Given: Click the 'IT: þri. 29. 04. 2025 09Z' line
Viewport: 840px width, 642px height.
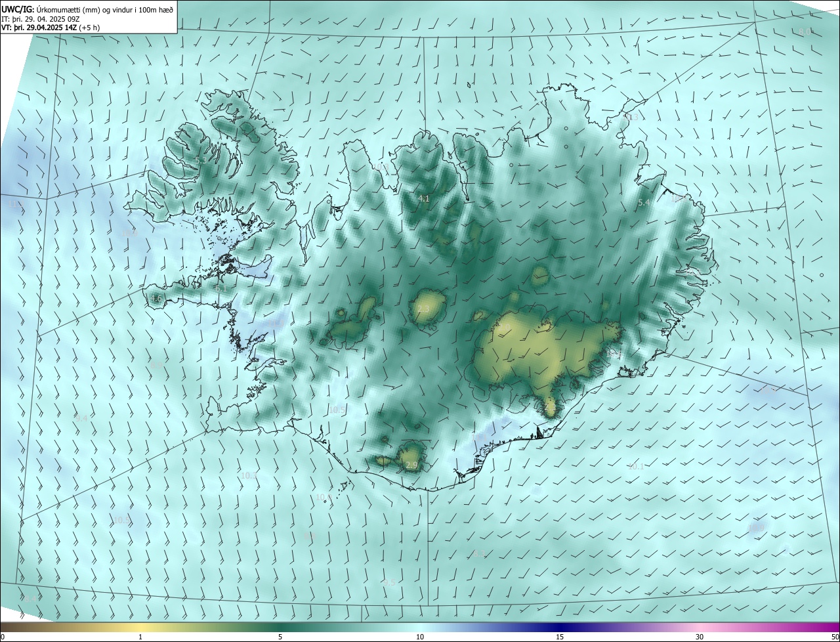Looking at the screenshot, I should point(40,19).
